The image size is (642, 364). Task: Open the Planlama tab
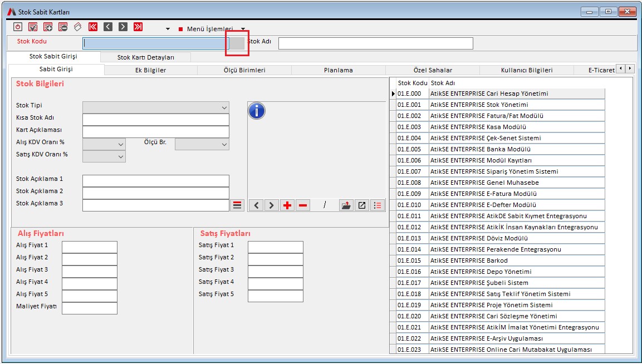click(338, 70)
